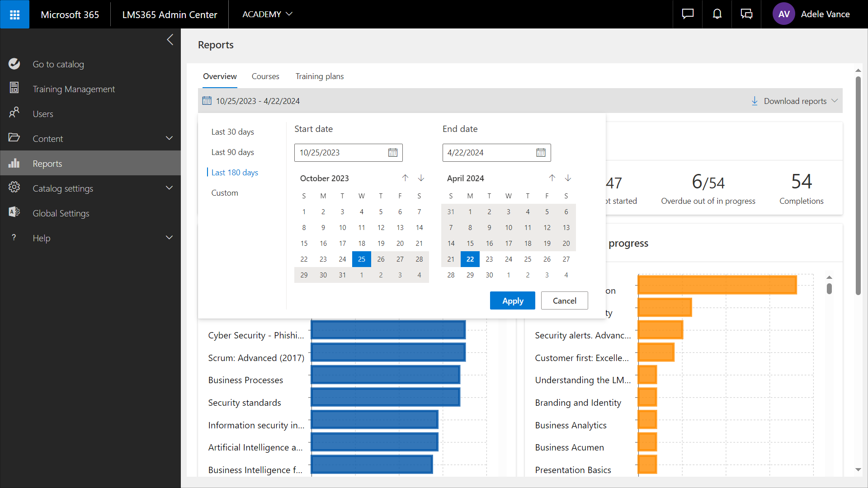868x488 pixels.
Task: Click the Cancel button
Action: [564, 301]
